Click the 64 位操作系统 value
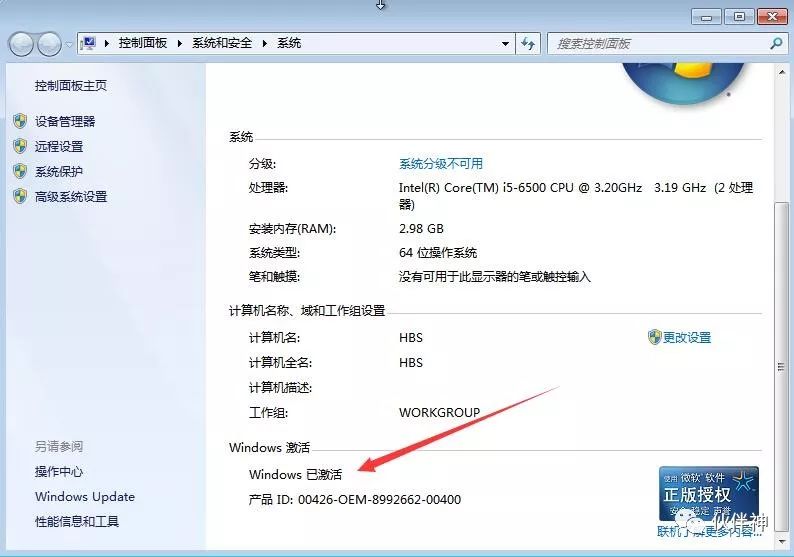794x557 pixels. 438,253
